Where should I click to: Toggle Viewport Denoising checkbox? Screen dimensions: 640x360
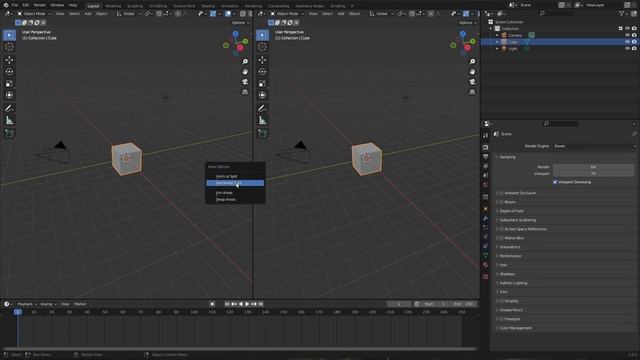pyautogui.click(x=555, y=182)
